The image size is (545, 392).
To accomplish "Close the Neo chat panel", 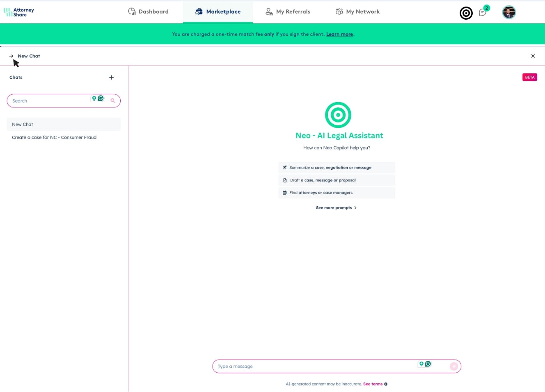I will click(533, 56).
